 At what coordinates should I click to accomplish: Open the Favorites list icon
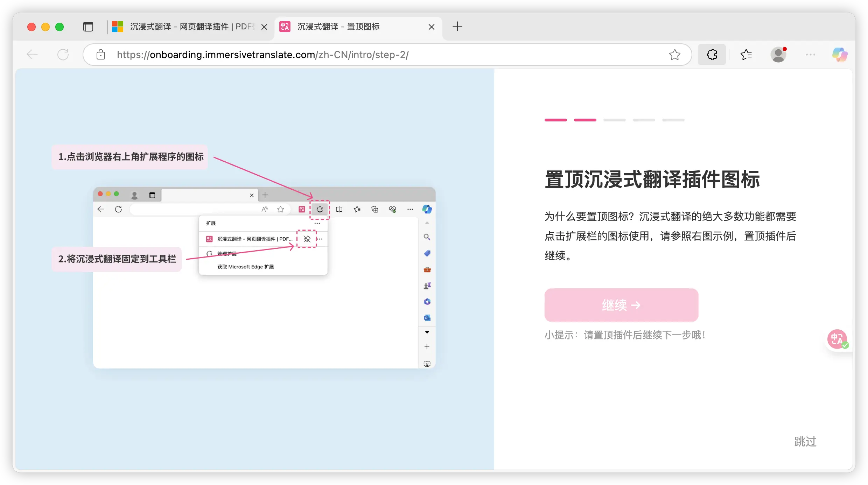tap(746, 55)
